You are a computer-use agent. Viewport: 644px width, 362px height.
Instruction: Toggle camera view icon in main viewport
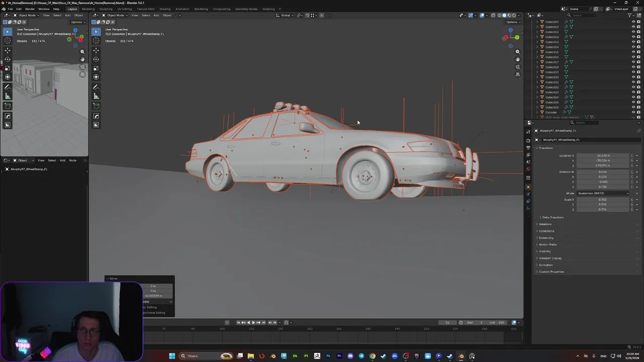pos(517,66)
